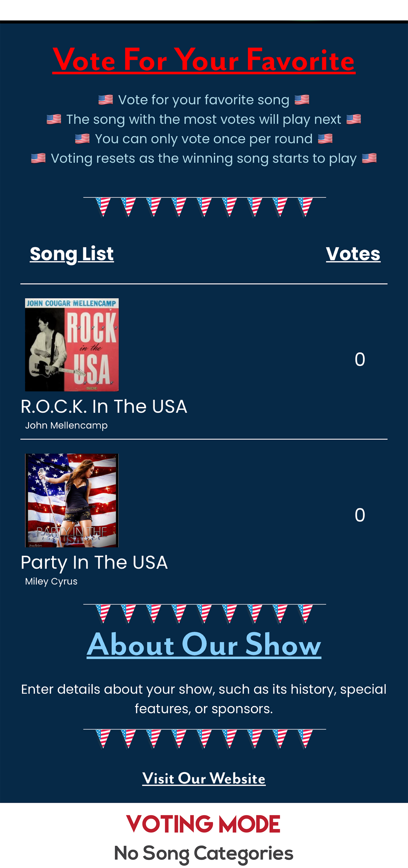
Task: Click flag icon left of 'You can only vote once'
Action: [x=82, y=139]
